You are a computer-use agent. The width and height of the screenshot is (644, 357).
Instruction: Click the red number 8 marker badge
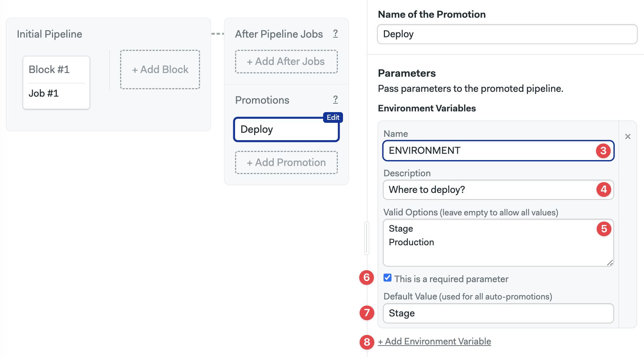pyautogui.click(x=367, y=342)
